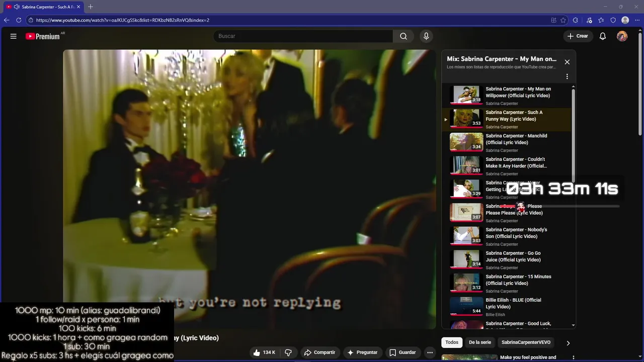The height and width of the screenshot is (362, 644).
Task: Click the music notes icon in the browser toolbar
Action: point(589,20)
